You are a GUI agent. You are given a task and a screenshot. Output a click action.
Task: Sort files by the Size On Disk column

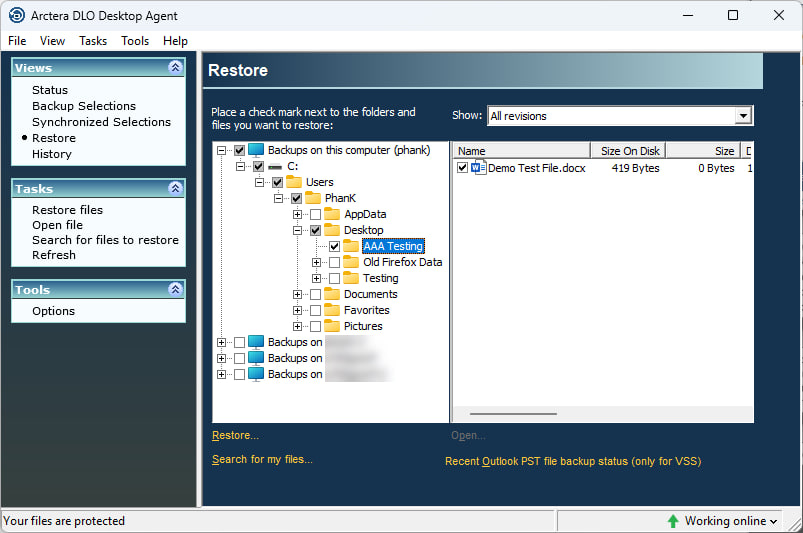tap(629, 151)
